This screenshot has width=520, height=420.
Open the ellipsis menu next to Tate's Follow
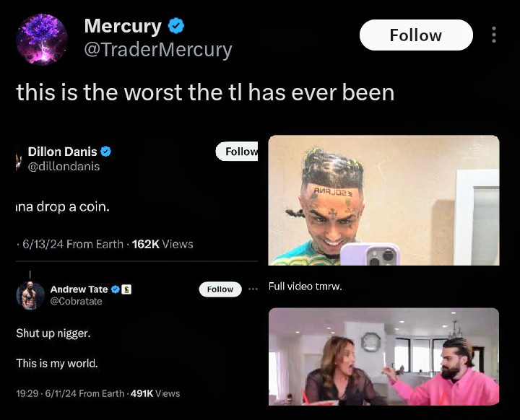pyautogui.click(x=253, y=289)
